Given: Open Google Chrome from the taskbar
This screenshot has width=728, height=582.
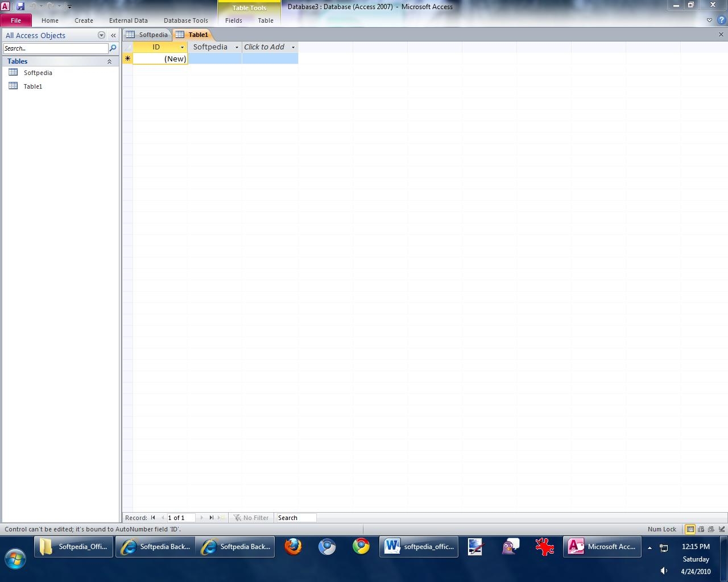Looking at the screenshot, I should pyautogui.click(x=361, y=547).
